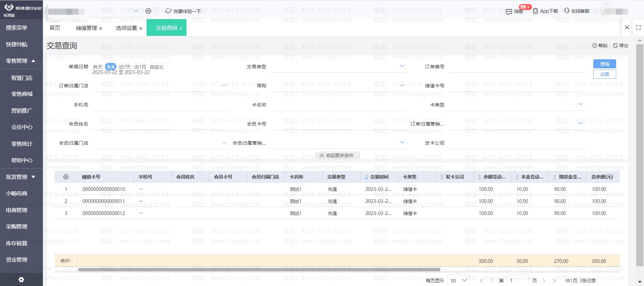
Task: Close all tabs with the X icon beside fullscreen
Action: (627, 27)
